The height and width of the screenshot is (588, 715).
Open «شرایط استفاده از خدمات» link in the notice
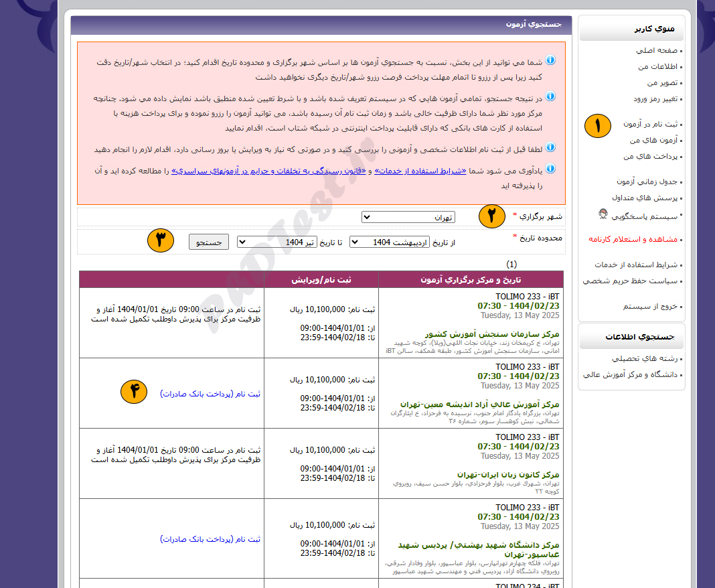click(420, 171)
